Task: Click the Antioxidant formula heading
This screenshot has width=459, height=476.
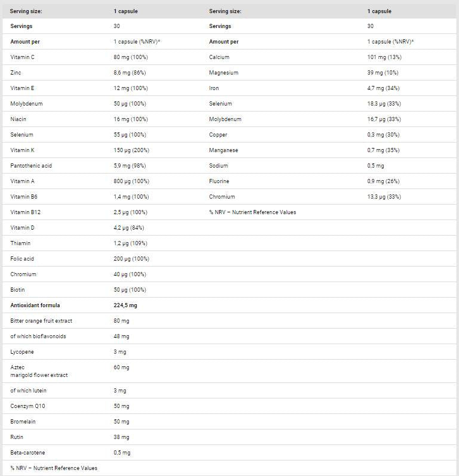Action: 35,305
